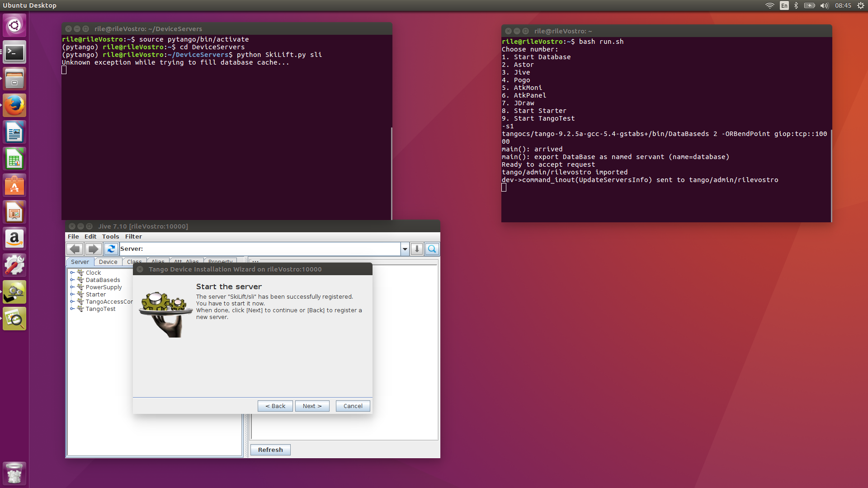Image resolution: width=868 pixels, height=488 pixels.
Task: Expand the TangoAccessControl server node
Action: click(x=72, y=302)
